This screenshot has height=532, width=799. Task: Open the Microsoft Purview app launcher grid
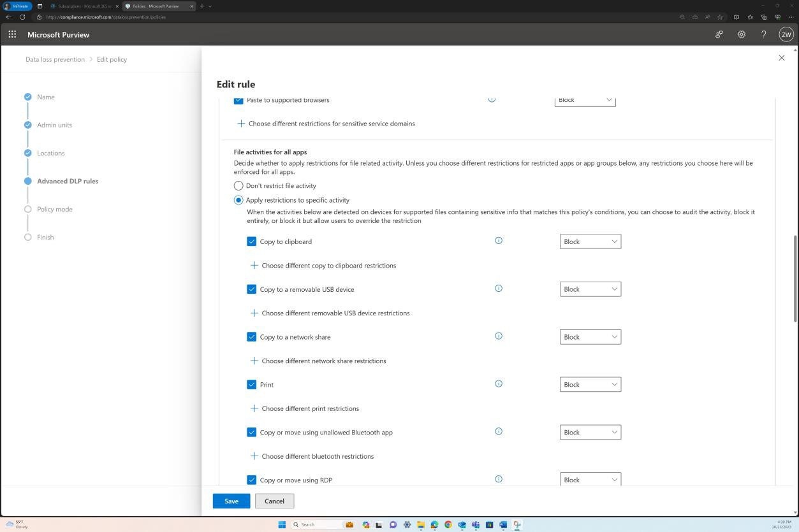coord(11,34)
